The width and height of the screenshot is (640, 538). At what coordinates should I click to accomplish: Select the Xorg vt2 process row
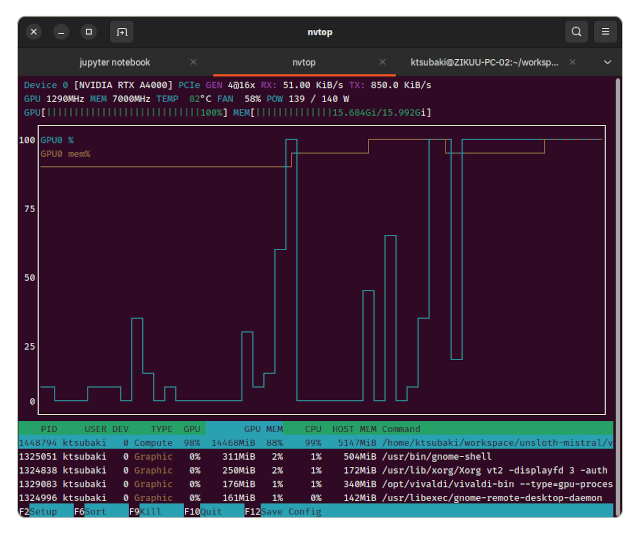316,470
